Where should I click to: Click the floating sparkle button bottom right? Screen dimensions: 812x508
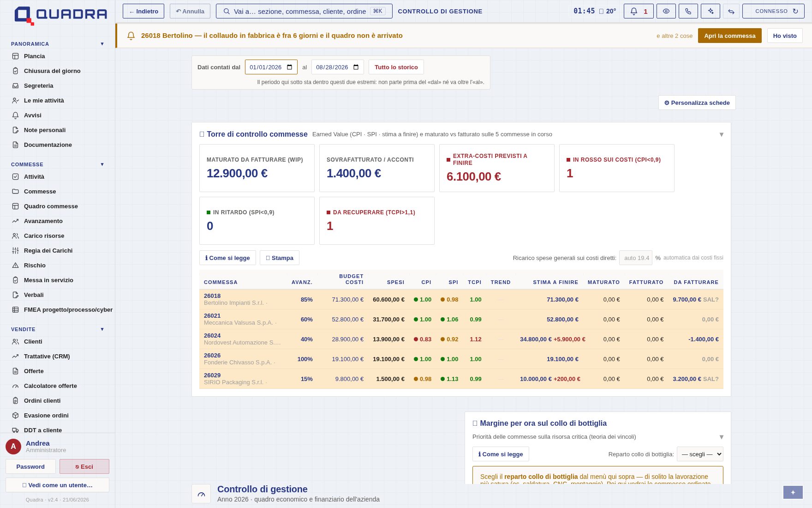coord(793,492)
